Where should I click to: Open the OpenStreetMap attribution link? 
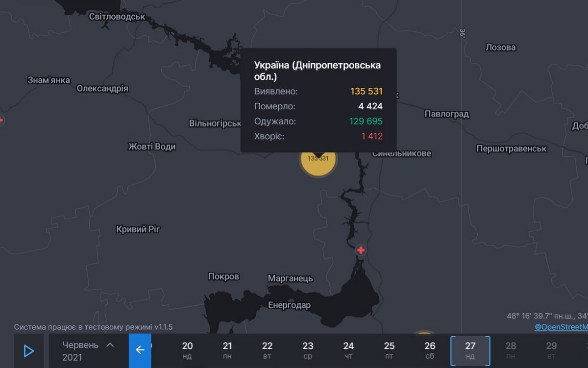tap(561, 327)
